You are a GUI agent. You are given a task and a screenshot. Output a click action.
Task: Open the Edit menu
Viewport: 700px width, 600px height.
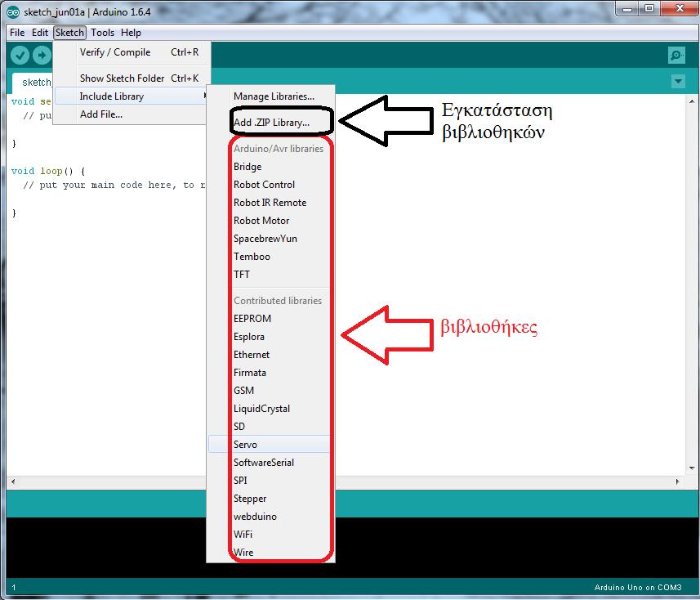tap(40, 33)
